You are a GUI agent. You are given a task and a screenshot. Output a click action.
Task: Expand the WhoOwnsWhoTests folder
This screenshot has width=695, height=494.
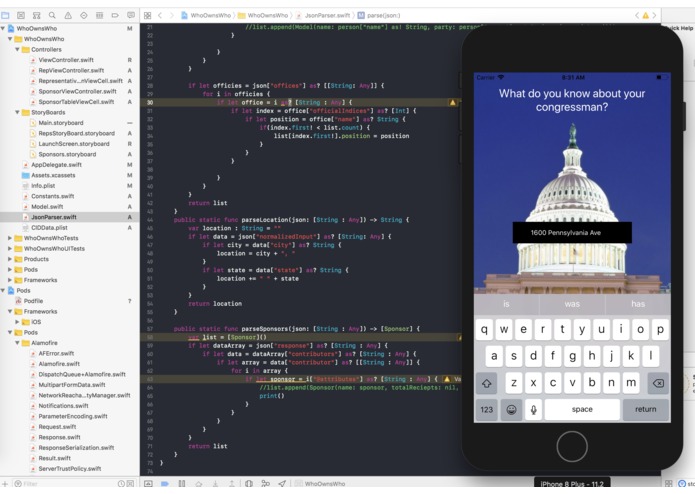(x=10, y=238)
